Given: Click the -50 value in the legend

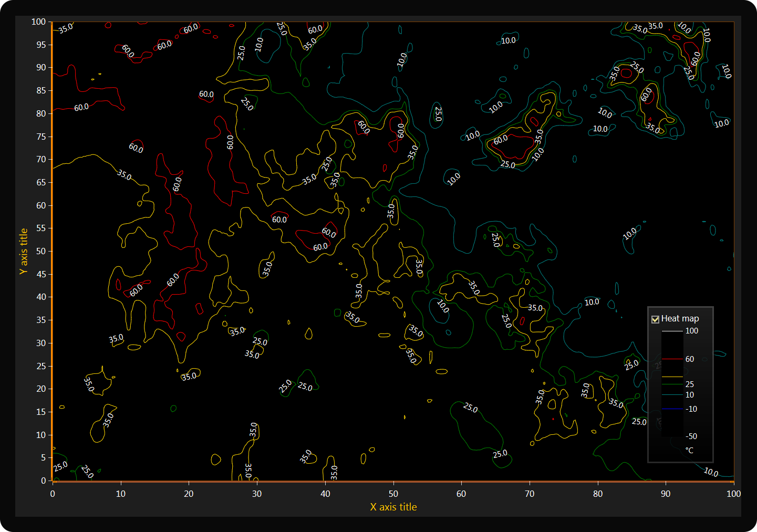Looking at the screenshot, I should 691,436.
